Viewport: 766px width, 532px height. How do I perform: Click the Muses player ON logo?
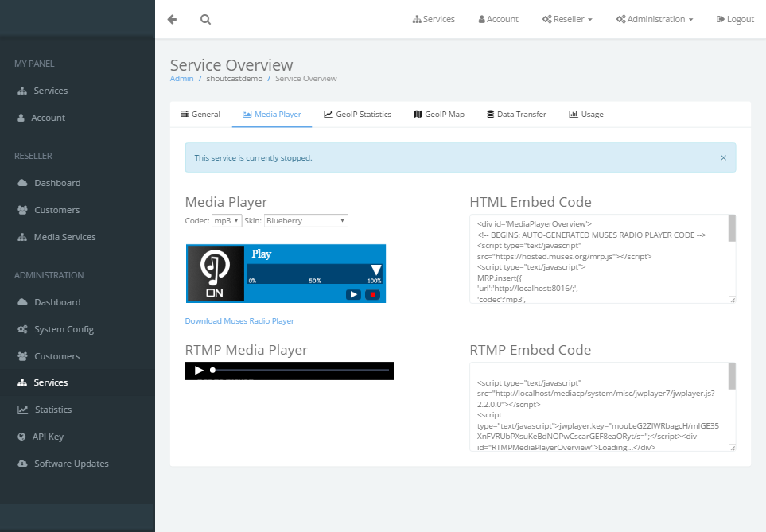pyautogui.click(x=215, y=274)
